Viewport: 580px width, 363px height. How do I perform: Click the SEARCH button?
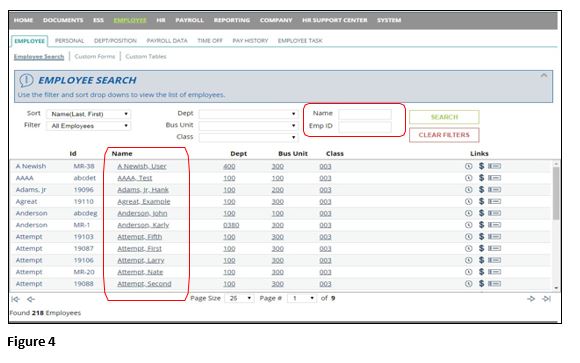444,117
